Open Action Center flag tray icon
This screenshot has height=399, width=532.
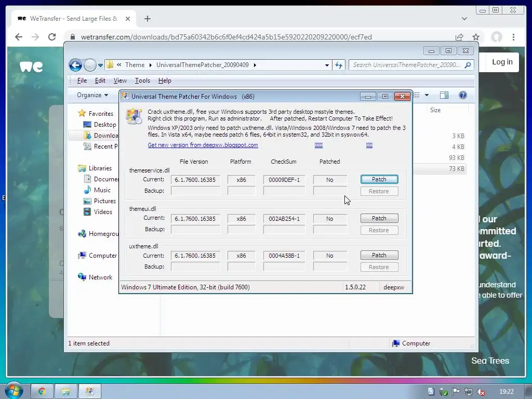pyautogui.click(x=456, y=392)
